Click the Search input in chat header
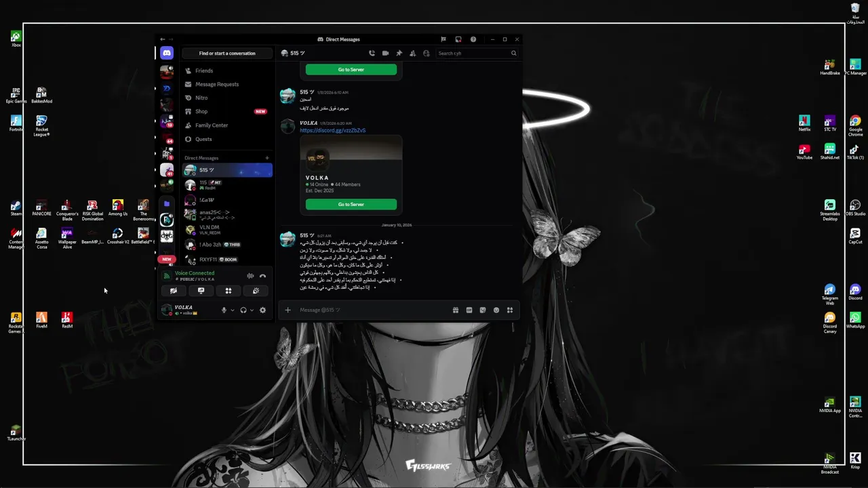This screenshot has width=868, height=488. click(x=477, y=53)
